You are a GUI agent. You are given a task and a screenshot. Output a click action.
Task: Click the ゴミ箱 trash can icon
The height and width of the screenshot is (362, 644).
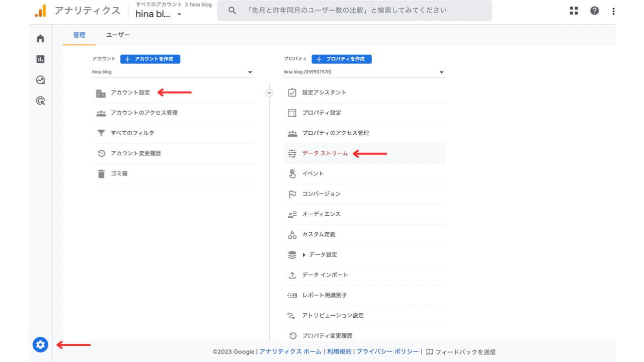click(101, 174)
